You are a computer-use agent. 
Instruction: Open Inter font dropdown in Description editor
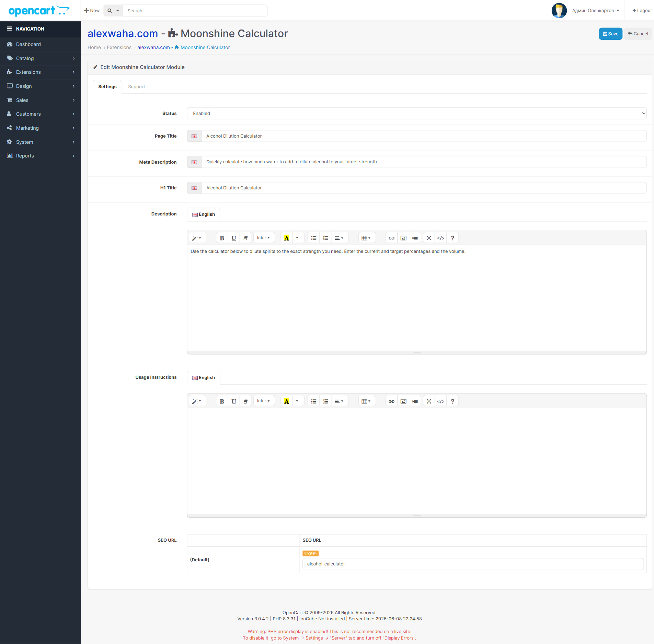click(x=264, y=238)
